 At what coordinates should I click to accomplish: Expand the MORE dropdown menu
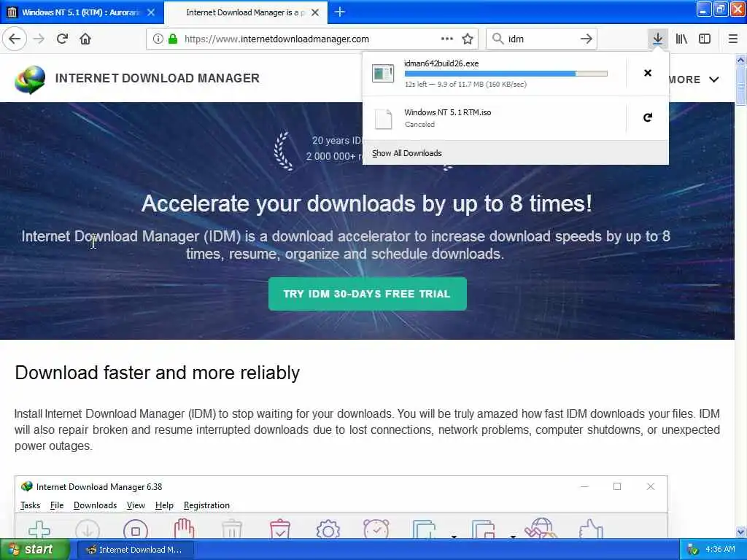(x=693, y=79)
